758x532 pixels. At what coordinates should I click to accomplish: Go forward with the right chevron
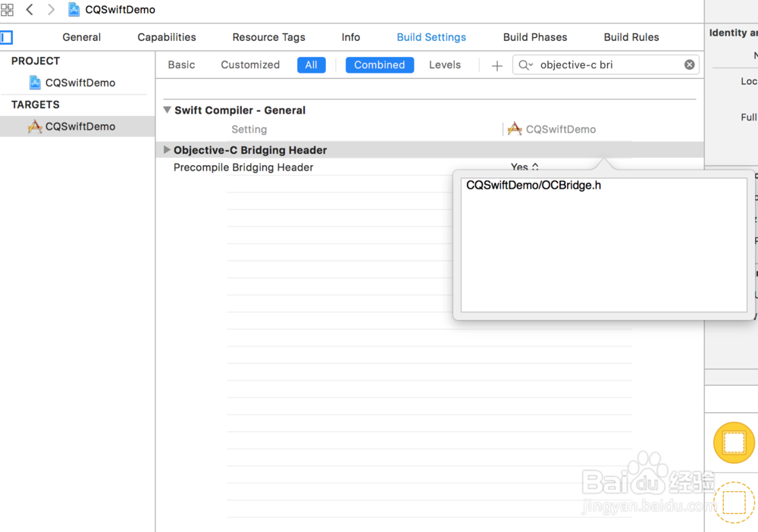(x=51, y=10)
